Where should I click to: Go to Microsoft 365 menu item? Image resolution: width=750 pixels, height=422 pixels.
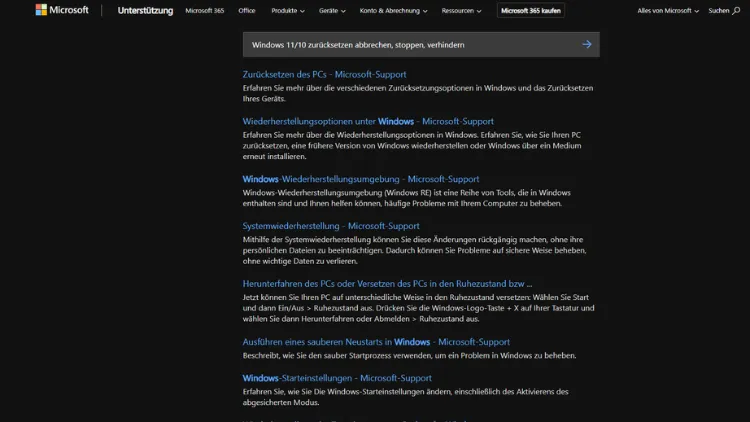pos(205,11)
